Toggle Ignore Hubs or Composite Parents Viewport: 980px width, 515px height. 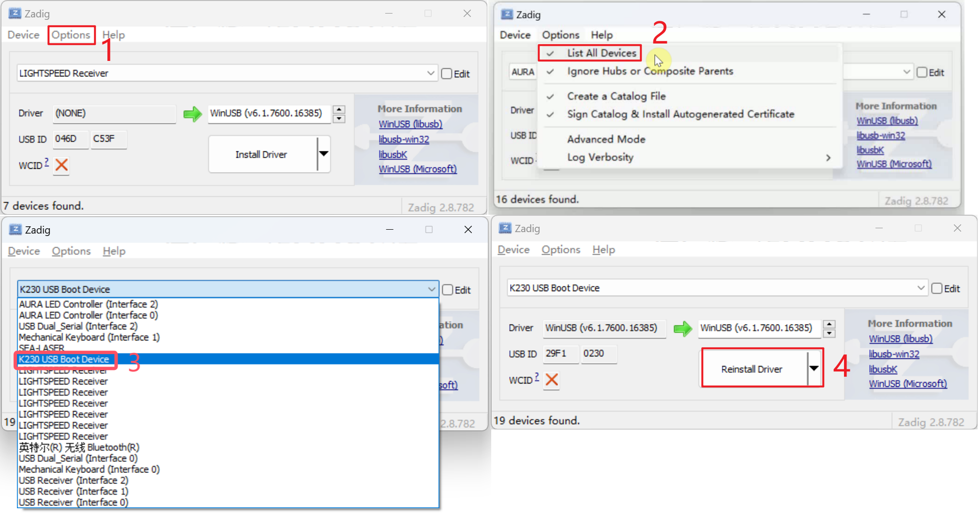pyautogui.click(x=650, y=71)
